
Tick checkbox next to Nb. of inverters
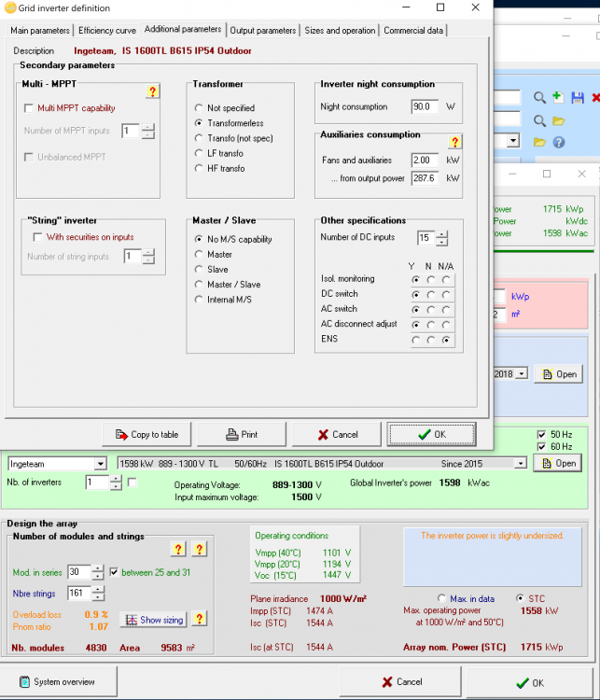(133, 483)
